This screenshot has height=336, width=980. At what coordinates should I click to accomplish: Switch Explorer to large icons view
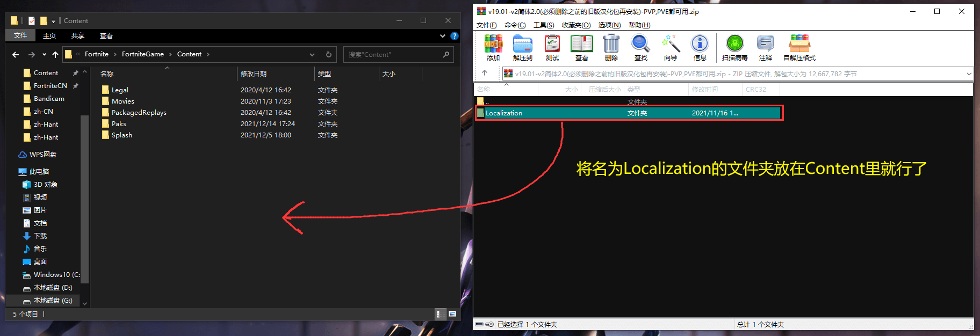click(x=452, y=314)
